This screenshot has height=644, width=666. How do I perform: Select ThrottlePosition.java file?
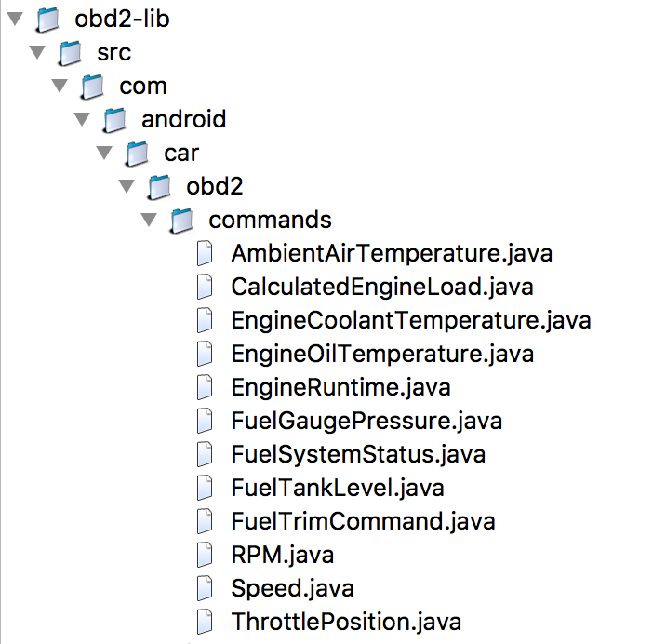click(x=346, y=622)
